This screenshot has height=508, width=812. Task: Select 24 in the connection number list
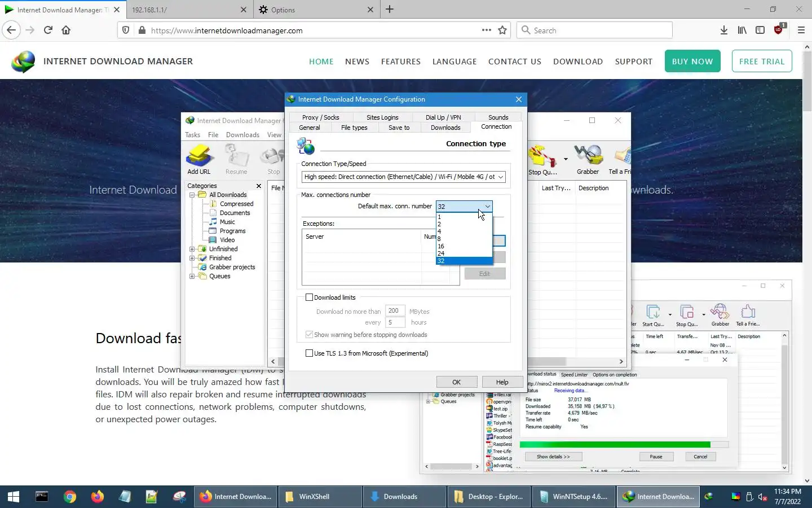point(464,253)
